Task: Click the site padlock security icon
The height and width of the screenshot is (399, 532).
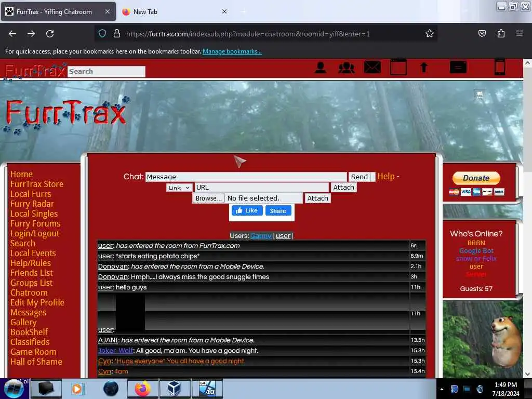Action: point(117,34)
